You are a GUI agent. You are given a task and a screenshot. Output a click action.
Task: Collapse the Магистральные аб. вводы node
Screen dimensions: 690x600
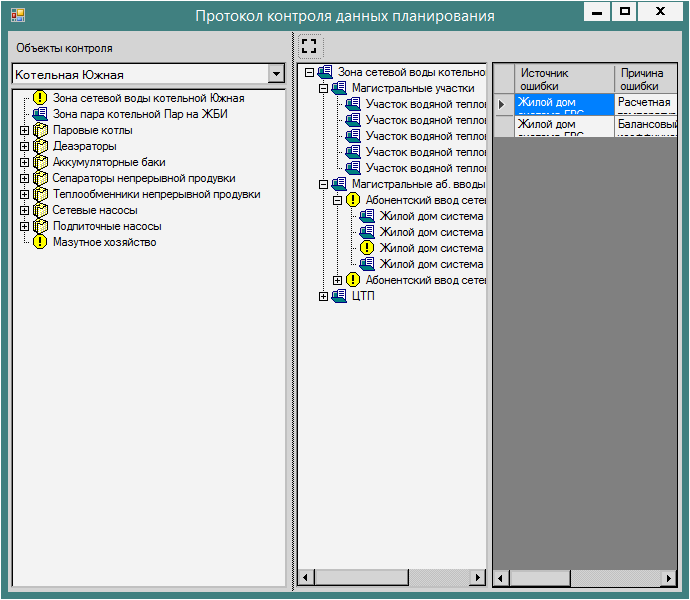[324, 184]
